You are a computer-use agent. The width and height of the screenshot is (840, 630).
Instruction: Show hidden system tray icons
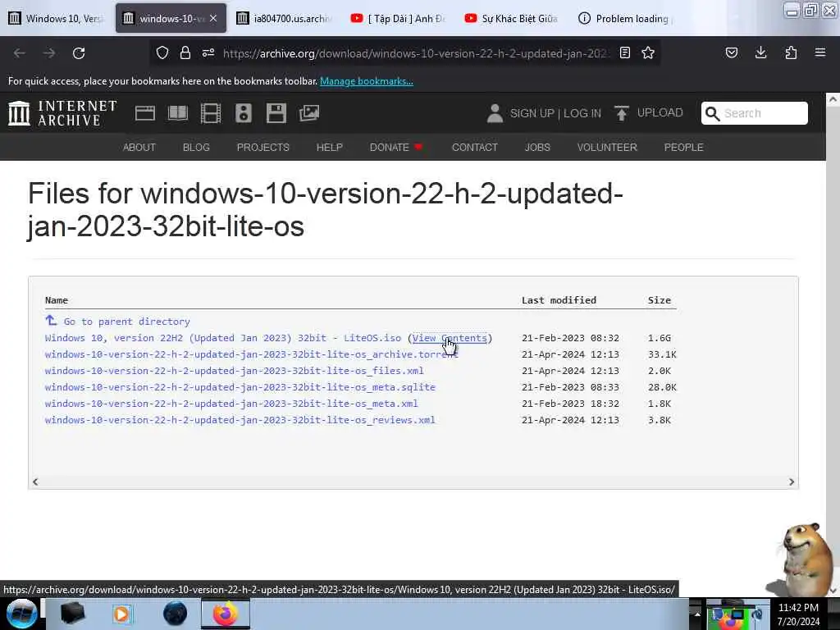[697, 614]
